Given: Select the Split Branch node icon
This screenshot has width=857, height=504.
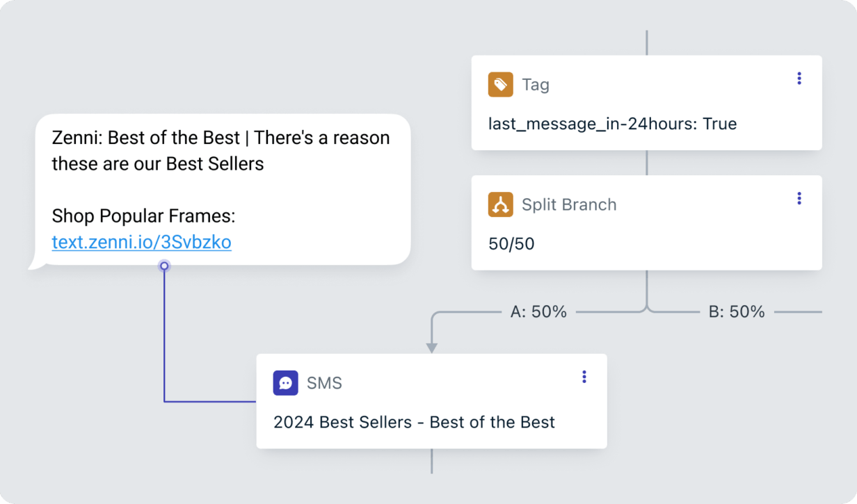Looking at the screenshot, I should coord(499,204).
